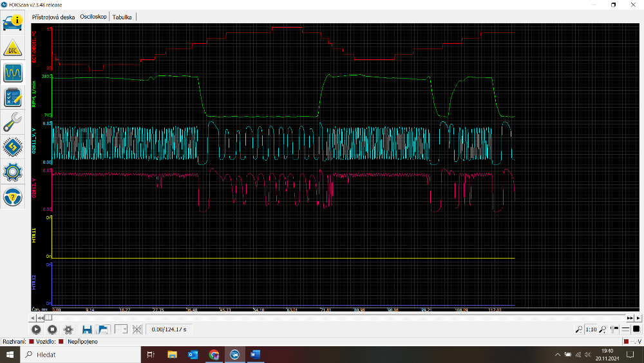The width and height of the screenshot is (644, 363).
Task: Click the fast-forward arrow on the scrollbar
Action: pos(630,318)
